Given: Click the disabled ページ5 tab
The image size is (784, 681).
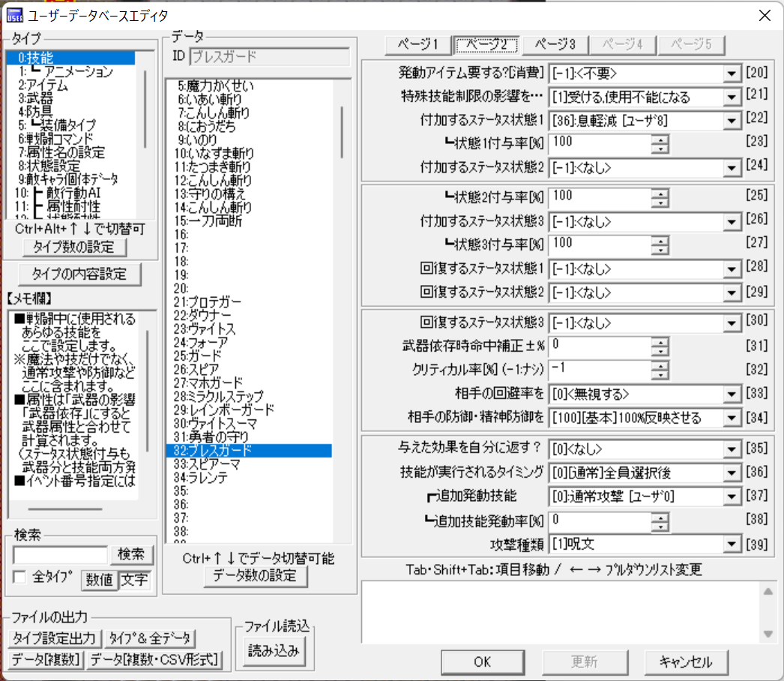Looking at the screenshot, I should [x=691, y=44].
